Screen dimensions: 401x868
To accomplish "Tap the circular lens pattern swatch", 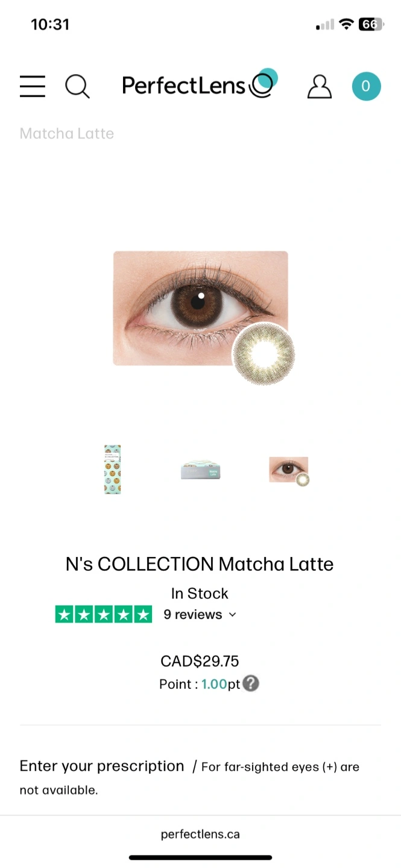I will coord(264,354).
